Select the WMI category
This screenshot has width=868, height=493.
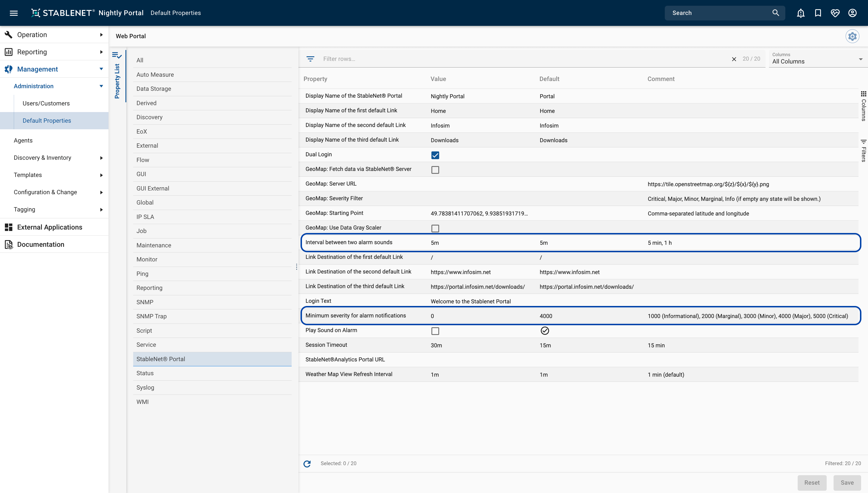212,402
